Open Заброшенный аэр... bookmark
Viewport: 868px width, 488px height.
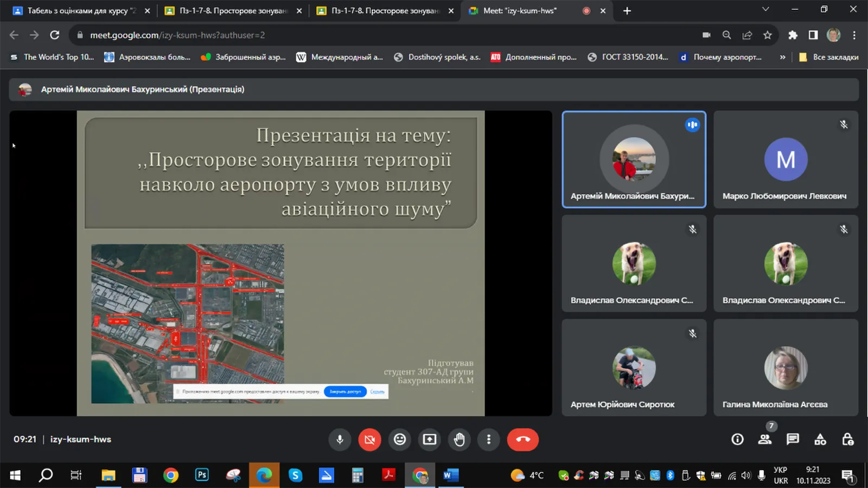(x=244, y=57)
